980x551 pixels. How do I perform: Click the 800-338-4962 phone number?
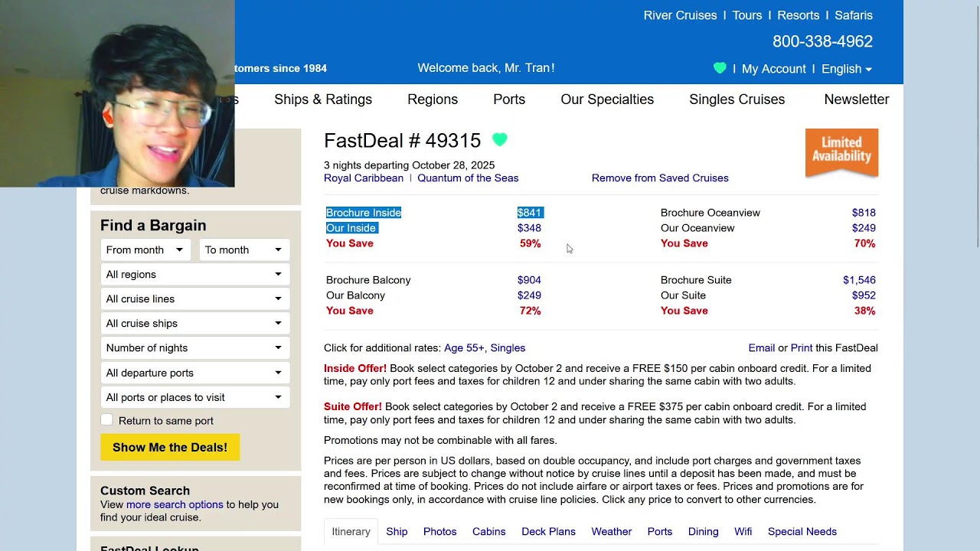(822, 41)
